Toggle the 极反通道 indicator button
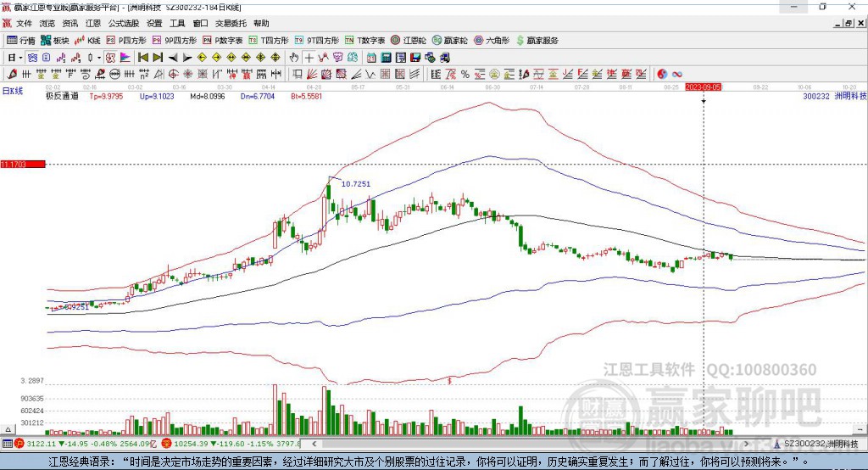Screen dimensions: 868x470 110,58
